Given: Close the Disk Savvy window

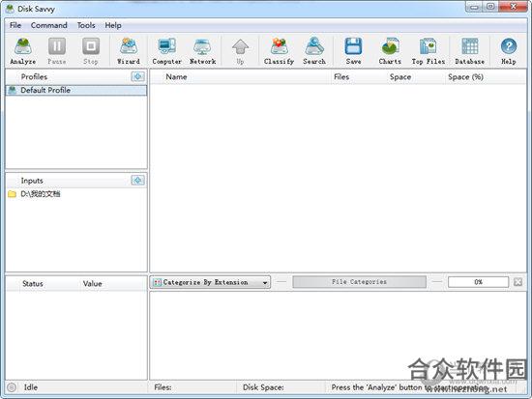Looking at the screenshot, I should 513,7.
